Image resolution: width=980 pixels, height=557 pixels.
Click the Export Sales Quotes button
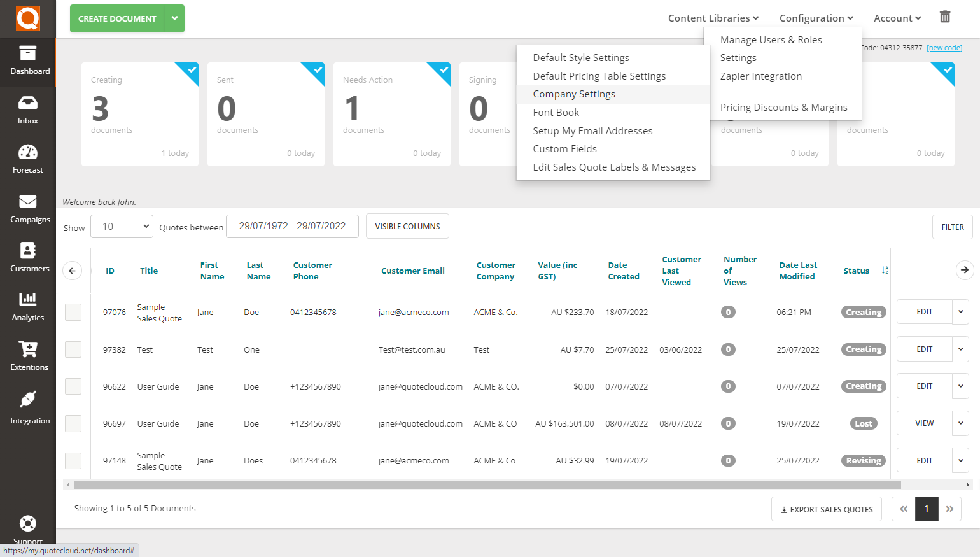coord(826,509)
